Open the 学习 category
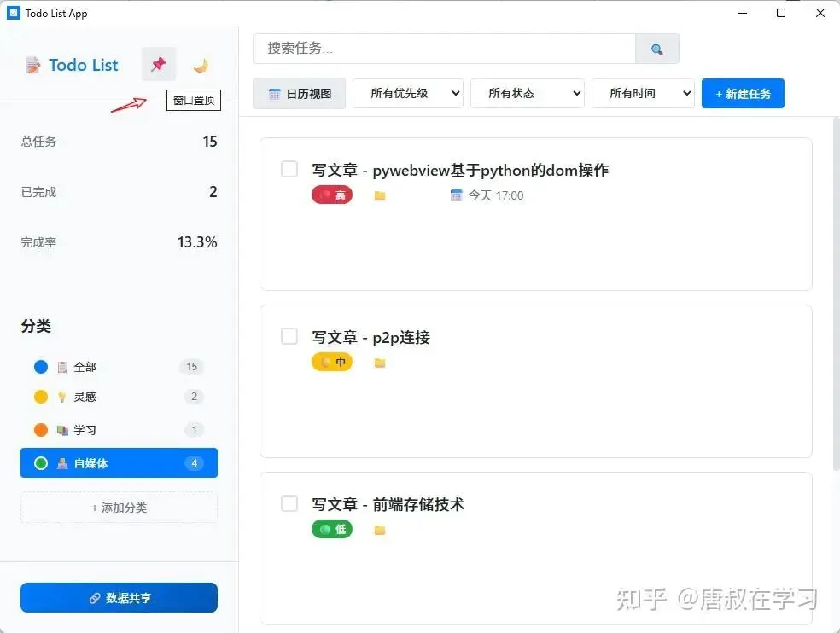 (119, 430)
